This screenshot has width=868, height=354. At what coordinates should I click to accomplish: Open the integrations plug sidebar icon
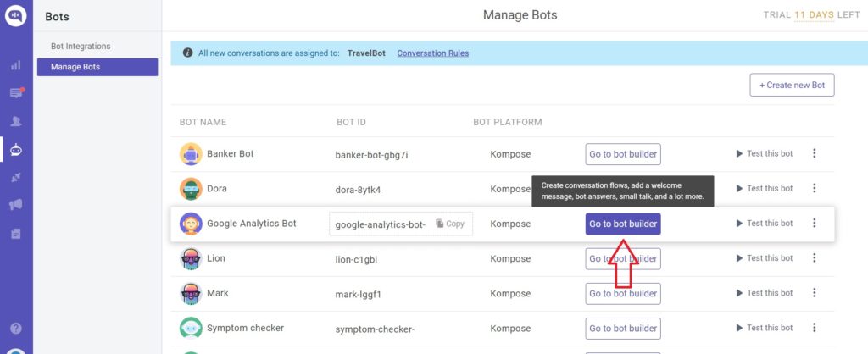(x=16, y=177)
